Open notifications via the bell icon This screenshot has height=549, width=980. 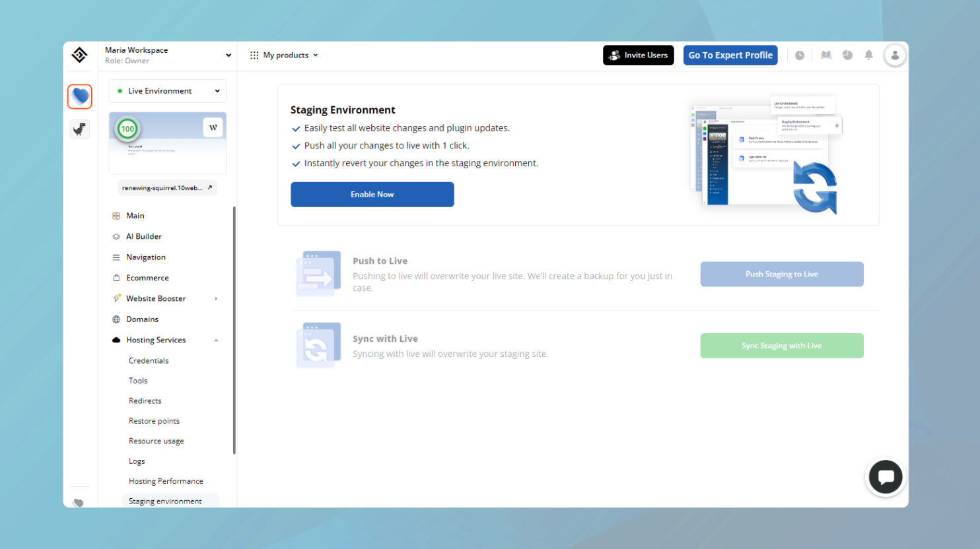868,55
